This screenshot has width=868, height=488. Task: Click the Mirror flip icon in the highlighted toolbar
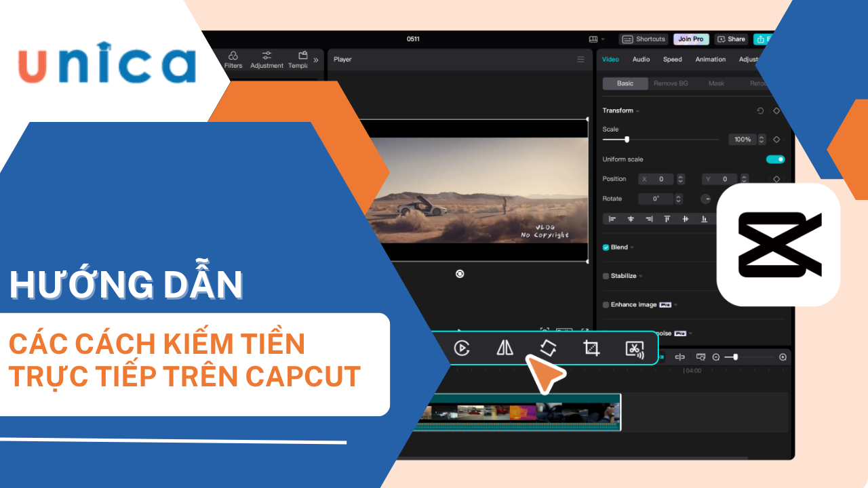pos(505,348)
